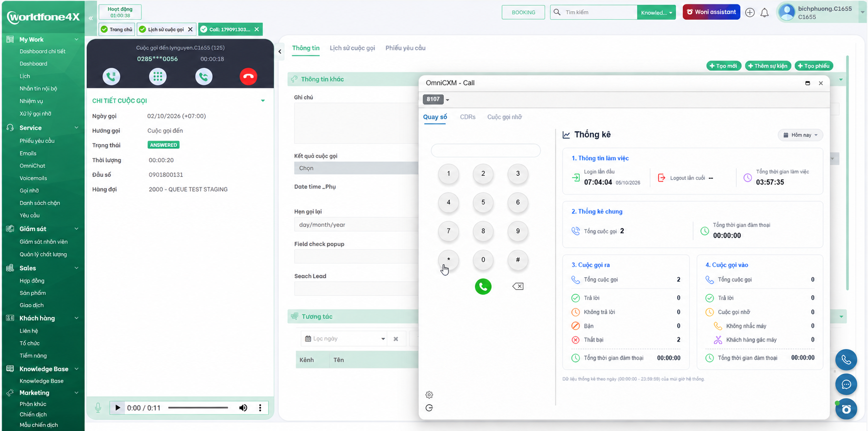This screenshot has width=868, height=431.
Task: Open OmniCXM settings gear
Action: coord(429,395)
